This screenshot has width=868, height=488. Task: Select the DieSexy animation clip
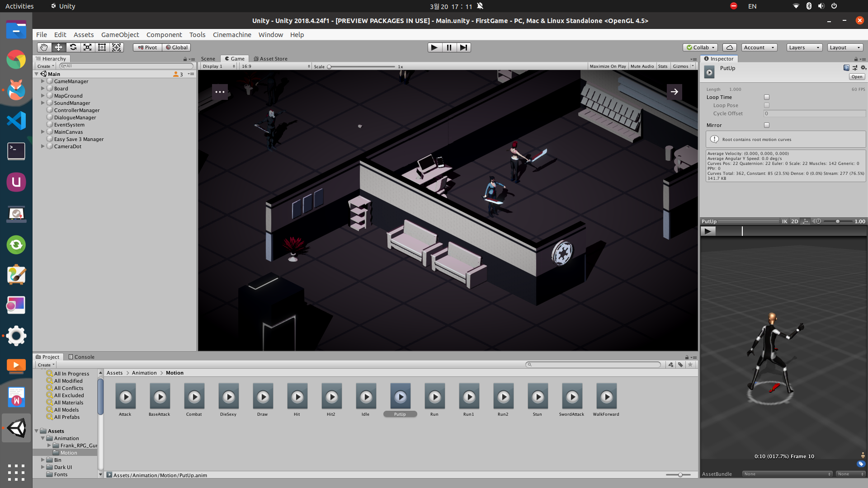pyautogui.click(x=228, y=400)
